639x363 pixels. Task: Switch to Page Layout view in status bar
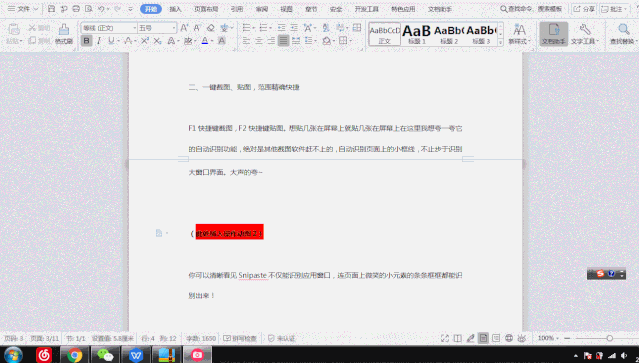tap(483, 338)
